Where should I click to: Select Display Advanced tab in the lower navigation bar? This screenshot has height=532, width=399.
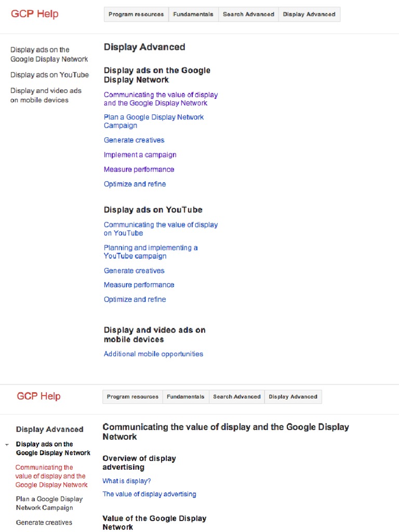[292, 397]
